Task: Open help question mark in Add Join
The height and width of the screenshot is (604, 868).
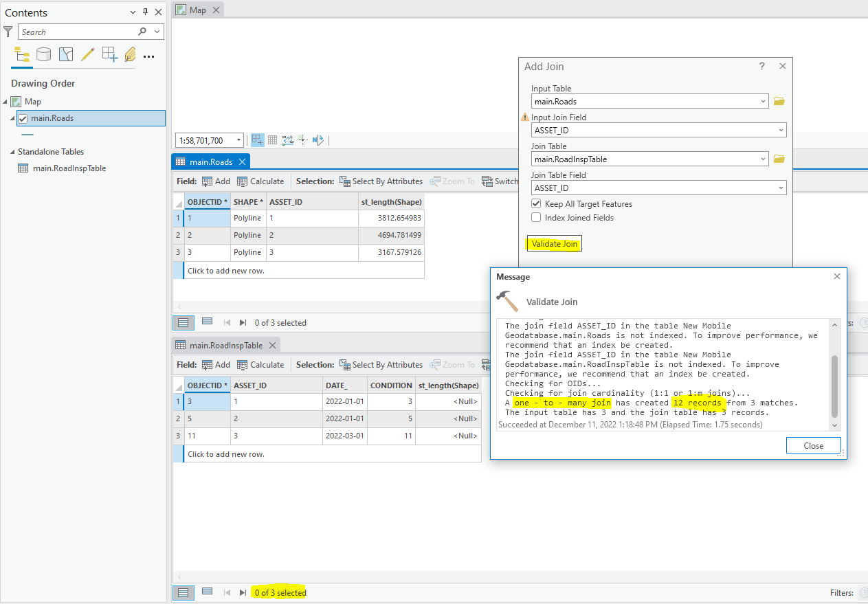Action: (761, 67)
